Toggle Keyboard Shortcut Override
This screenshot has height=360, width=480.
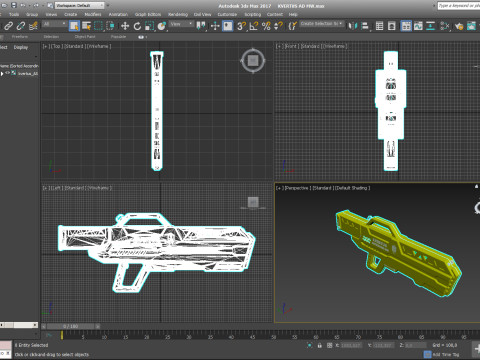pyautogui.click(x=227, y=26)
